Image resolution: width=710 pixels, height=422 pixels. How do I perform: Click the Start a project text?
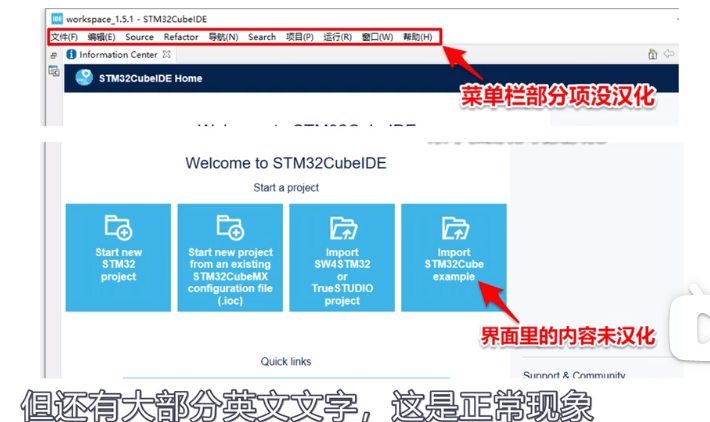(x=286, y=187)
